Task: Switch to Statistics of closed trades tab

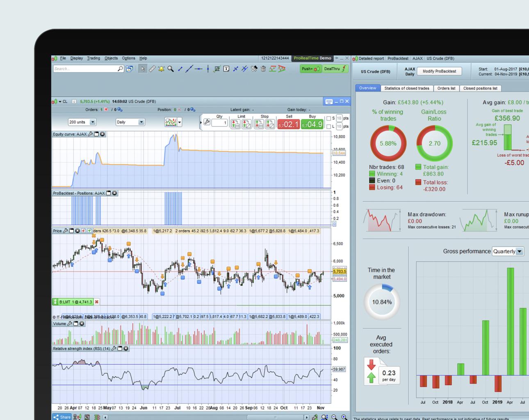Action: coord(407,88)
